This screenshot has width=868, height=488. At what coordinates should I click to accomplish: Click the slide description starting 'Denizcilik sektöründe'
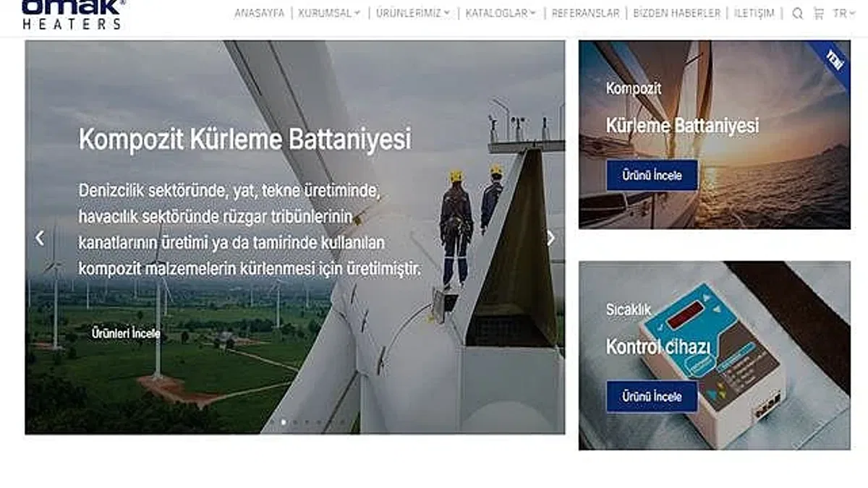click(x=250, y=230)
